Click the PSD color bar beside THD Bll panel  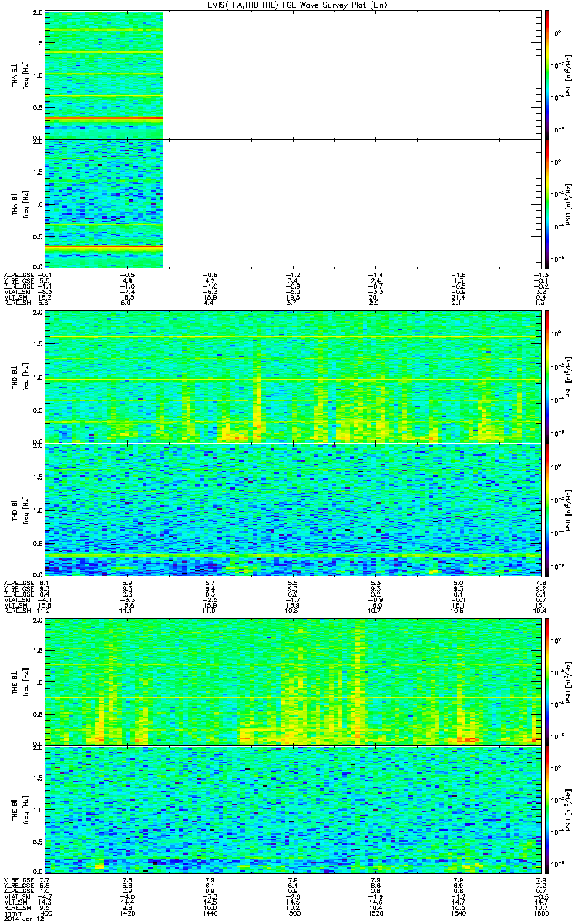(x=546, y=510)
